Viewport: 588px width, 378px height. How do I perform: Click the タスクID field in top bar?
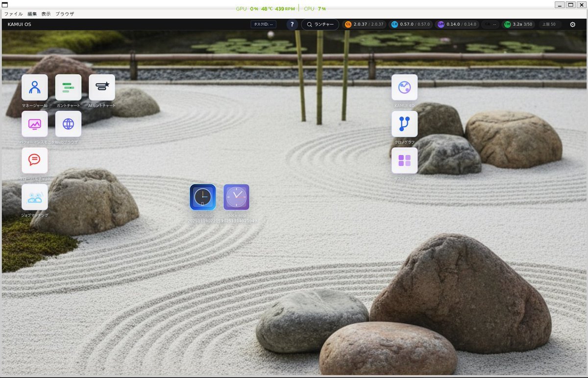coord(264,25)
